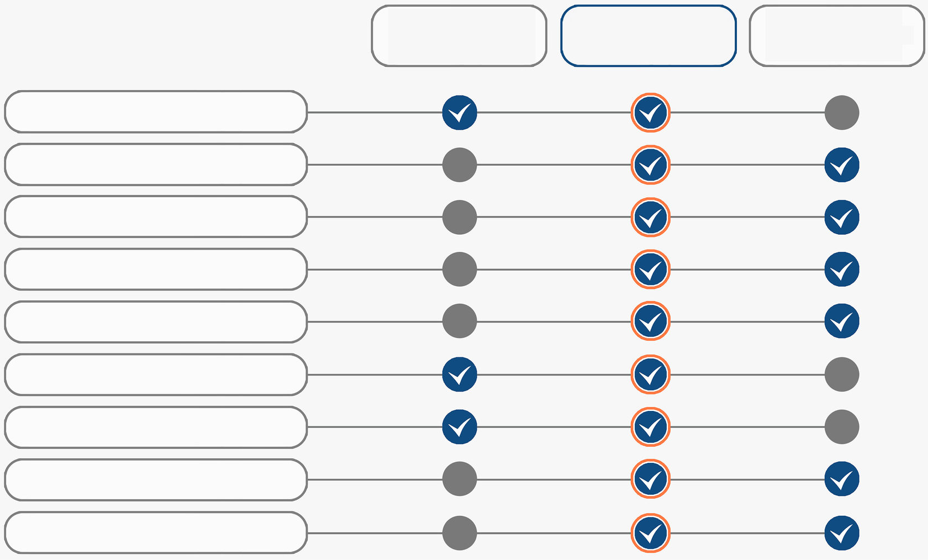The height and width of the screenshot is (560, 928).
Task: Click the fifth row's empty label box
Action: 156,322
